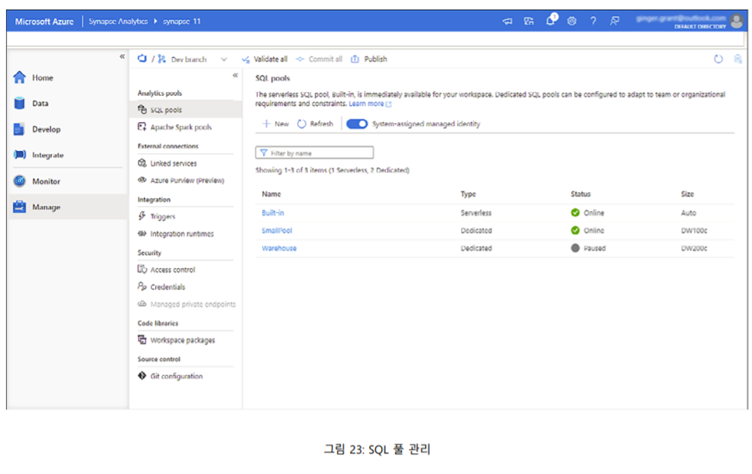
Task: Click the "Showing 1-3 of 3 items" summary text
Action: coord(332,170)
